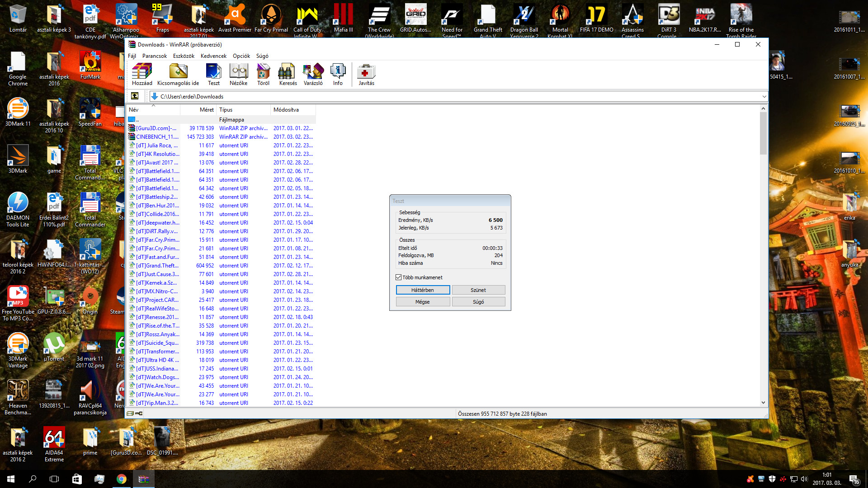Open AIDA64 Extreme desktop icon
Image resolution: width=868 pixels, height=488 pixels.
(54, 445)
